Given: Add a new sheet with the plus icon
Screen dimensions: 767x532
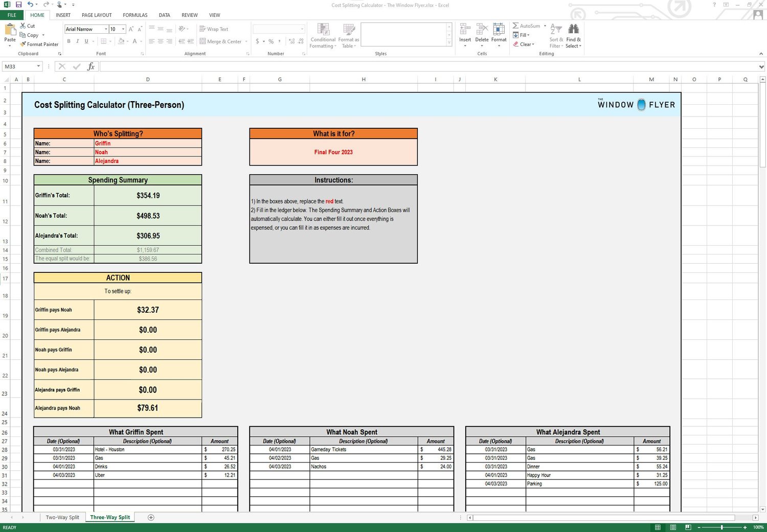Looking at the screenshot, I should tap(151, 517).
